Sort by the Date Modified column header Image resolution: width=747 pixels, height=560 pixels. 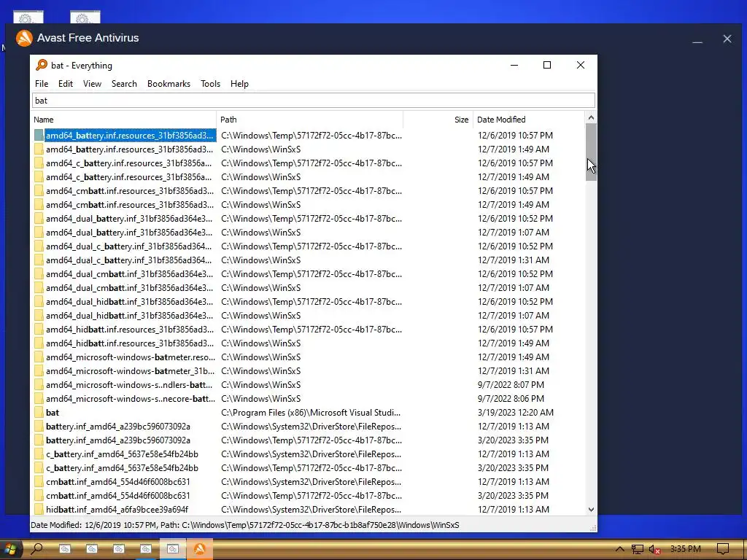[x=528, y=120]
